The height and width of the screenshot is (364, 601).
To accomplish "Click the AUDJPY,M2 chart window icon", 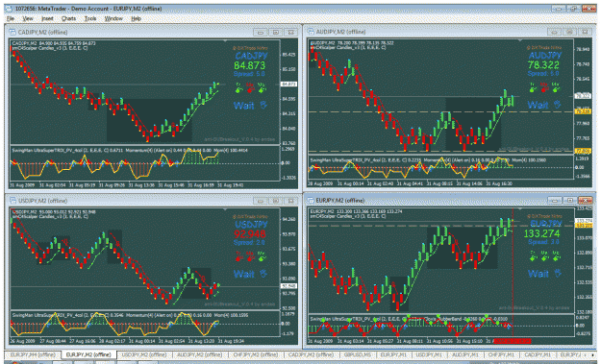I will [x=311, y=32].
